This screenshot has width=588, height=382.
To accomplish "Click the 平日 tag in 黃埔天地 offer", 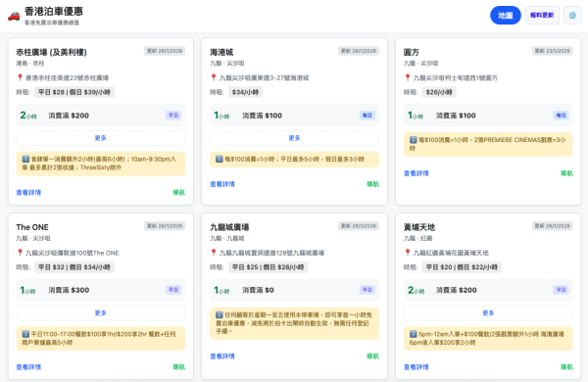I will tap(561, 290).
